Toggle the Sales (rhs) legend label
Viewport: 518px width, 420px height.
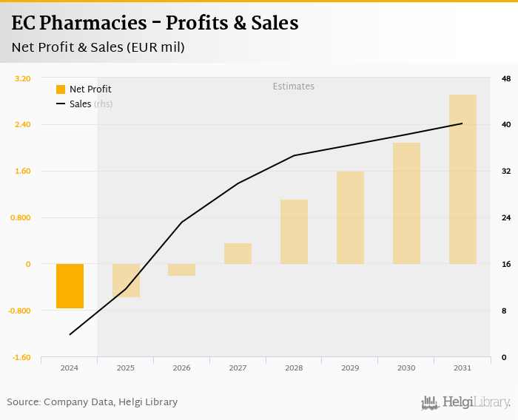91,104
